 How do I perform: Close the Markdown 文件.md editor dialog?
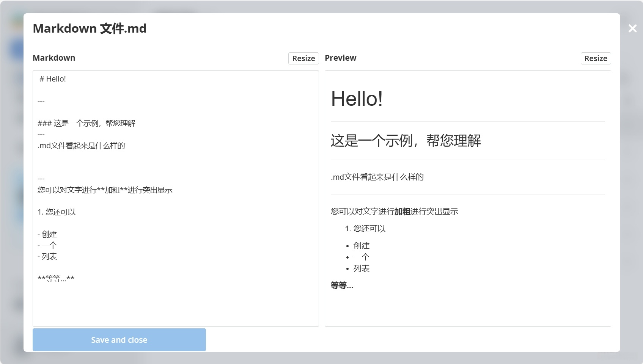[632, 28]
